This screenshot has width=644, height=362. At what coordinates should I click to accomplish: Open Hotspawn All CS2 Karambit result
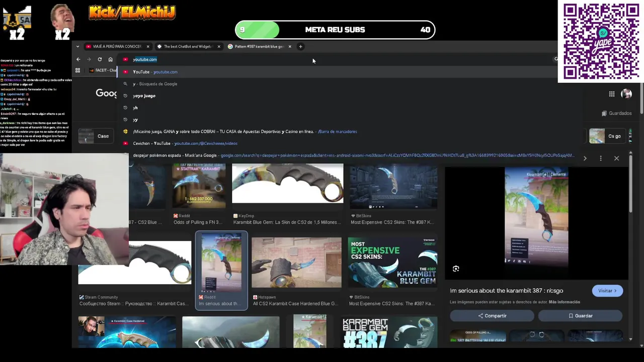click(296, 262)
